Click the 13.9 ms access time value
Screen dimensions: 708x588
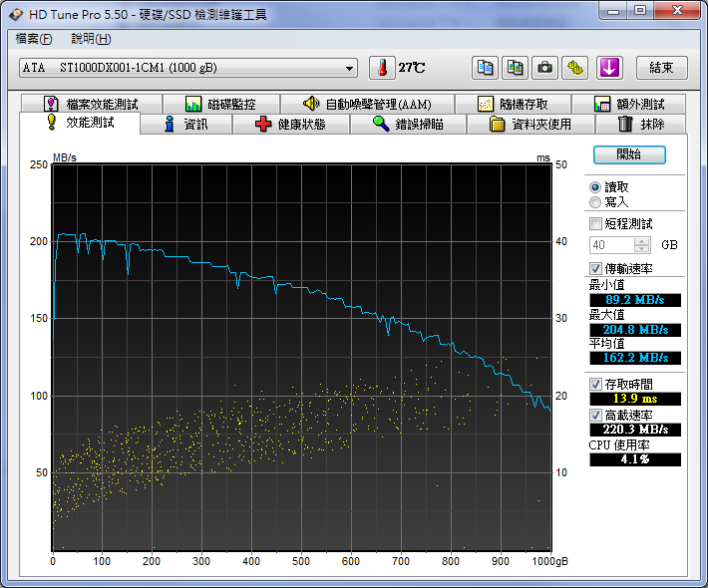coord(635,399)
